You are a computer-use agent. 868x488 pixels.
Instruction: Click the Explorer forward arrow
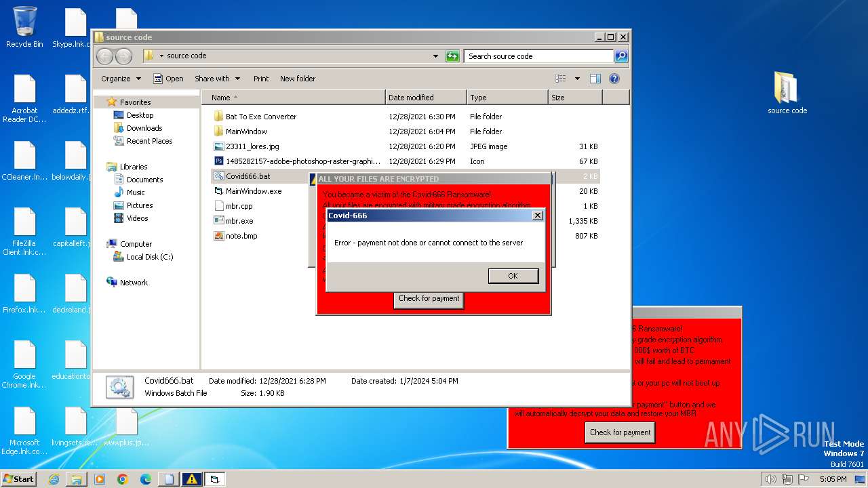124,56
